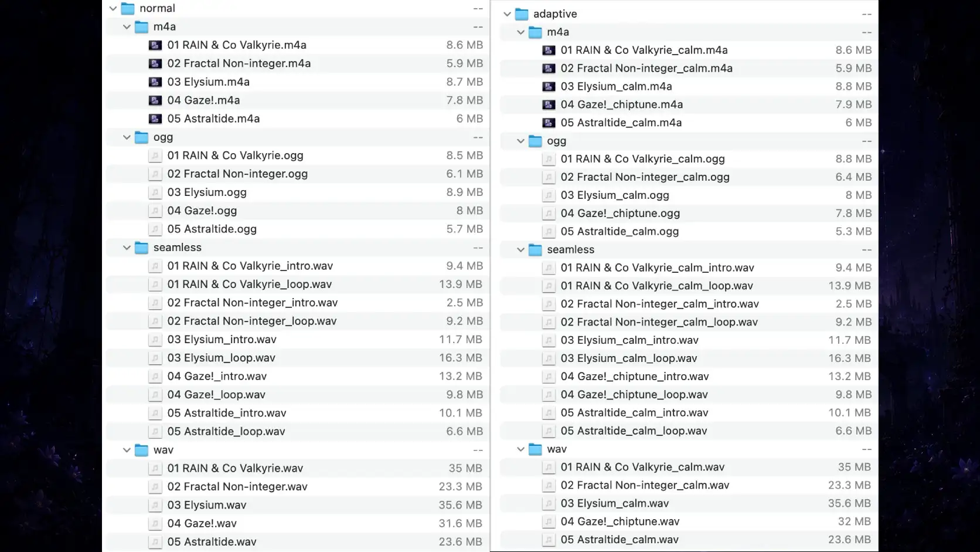Click icon of 05 Astraltide_calm.m4a

pos(549,123)
